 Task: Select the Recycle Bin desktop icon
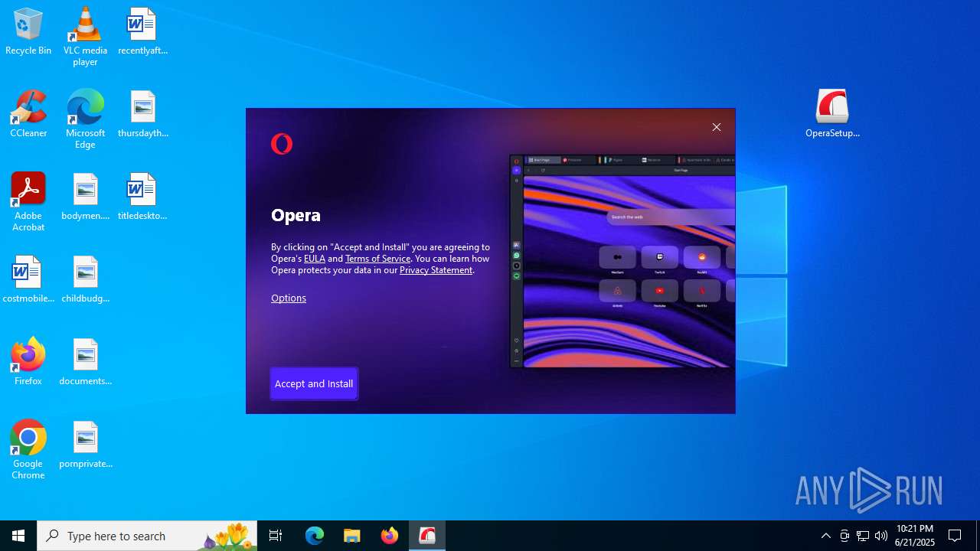[28, 31]
